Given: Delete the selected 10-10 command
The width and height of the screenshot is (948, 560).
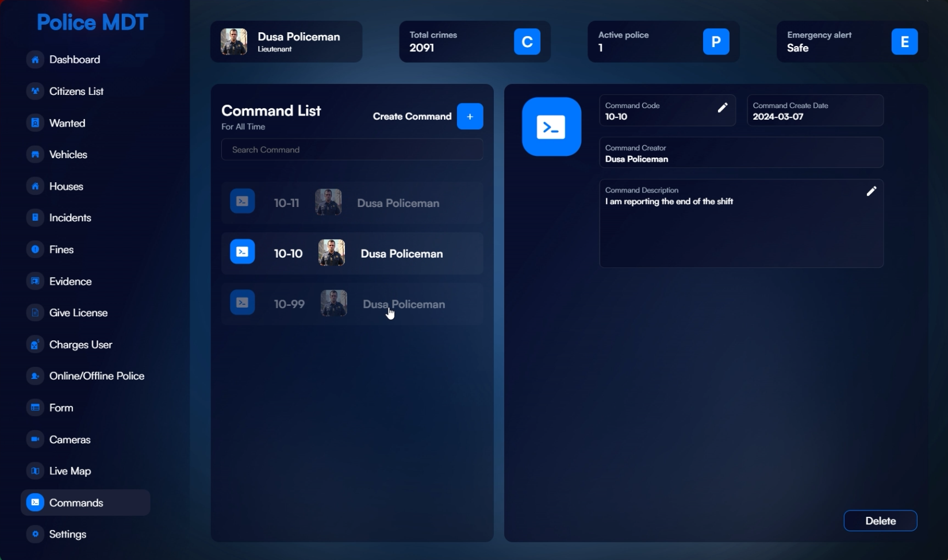Looking at the screenshot, I should (880, 521).
